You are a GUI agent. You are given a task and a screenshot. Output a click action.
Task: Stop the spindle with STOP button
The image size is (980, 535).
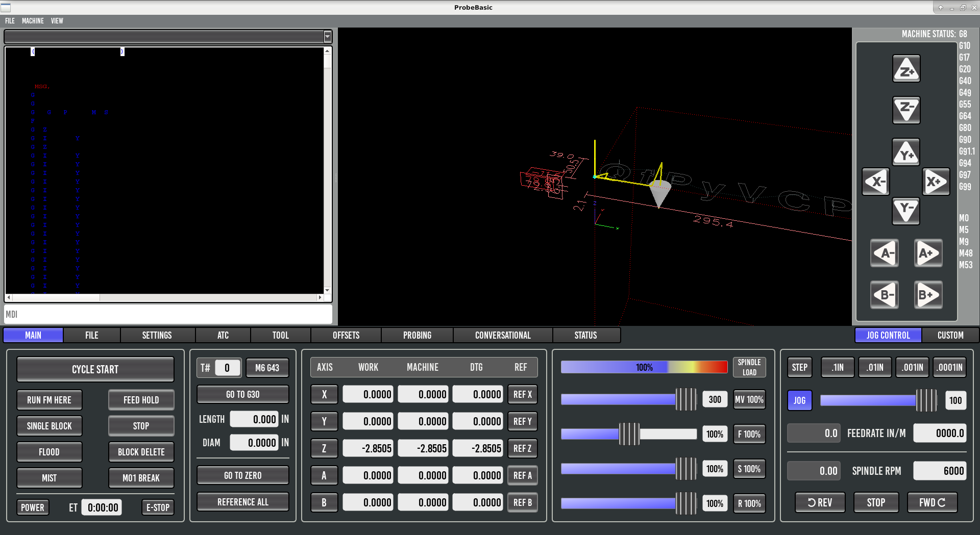[x=876, y=502]
